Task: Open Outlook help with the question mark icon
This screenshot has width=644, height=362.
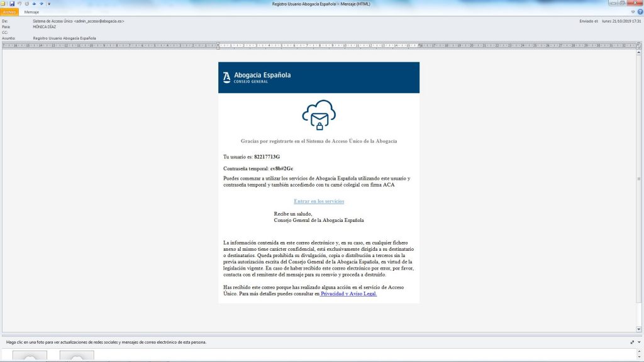Action: click(x=640, y=12)
